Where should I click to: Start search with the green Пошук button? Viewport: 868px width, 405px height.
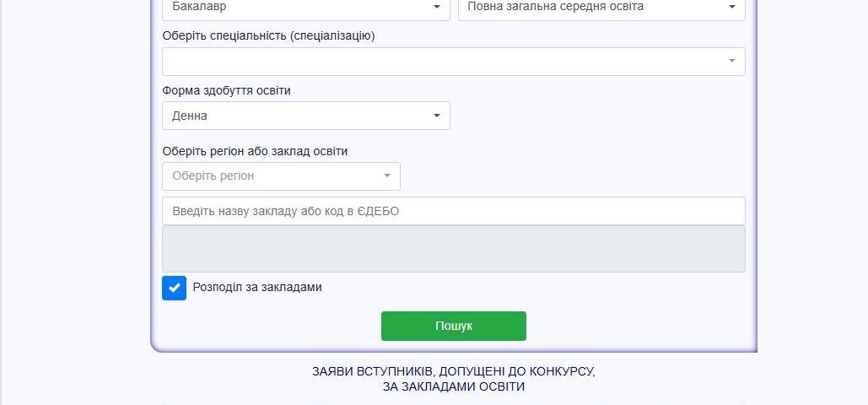click(453, 327)
